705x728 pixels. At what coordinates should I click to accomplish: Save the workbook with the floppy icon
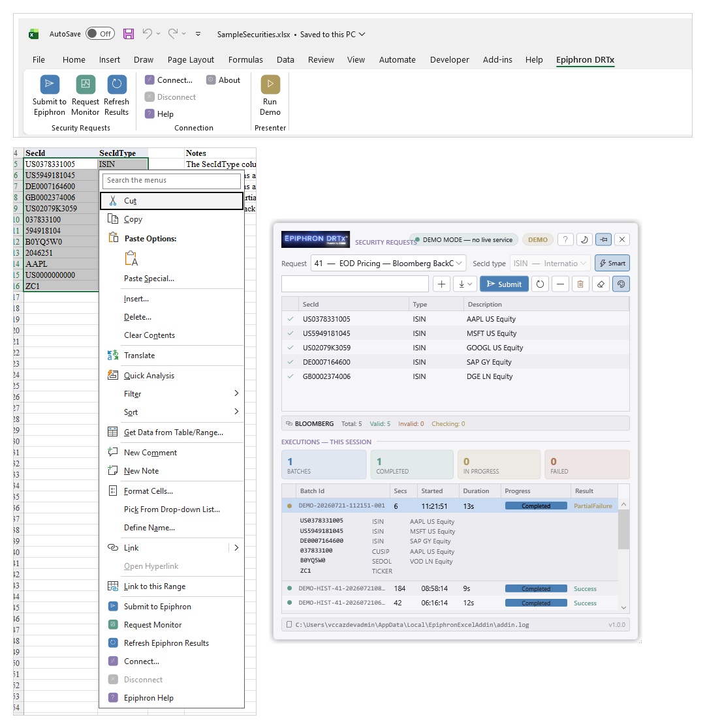pyautogui.click(x=128, y=34)
